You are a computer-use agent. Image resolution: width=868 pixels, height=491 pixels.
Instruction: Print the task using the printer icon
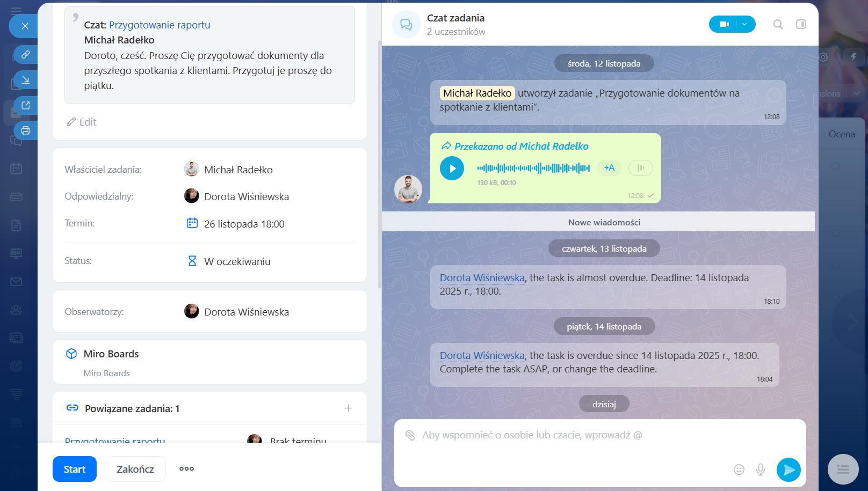pyautogui.click(x=25, y=131)
